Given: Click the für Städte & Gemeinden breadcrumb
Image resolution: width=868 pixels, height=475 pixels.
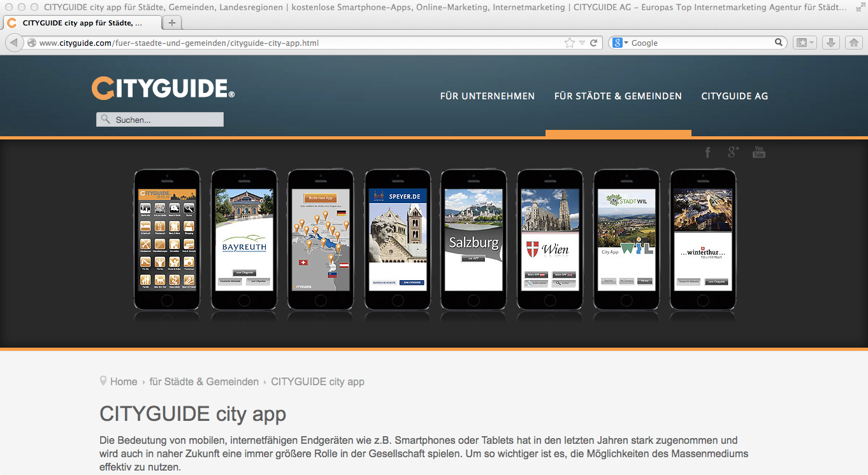Looking at the screenshot, I should coord(204,381).
